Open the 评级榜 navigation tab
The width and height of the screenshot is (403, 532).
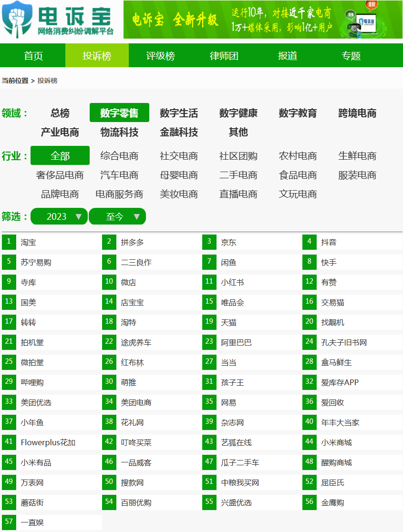coord(160,56)
